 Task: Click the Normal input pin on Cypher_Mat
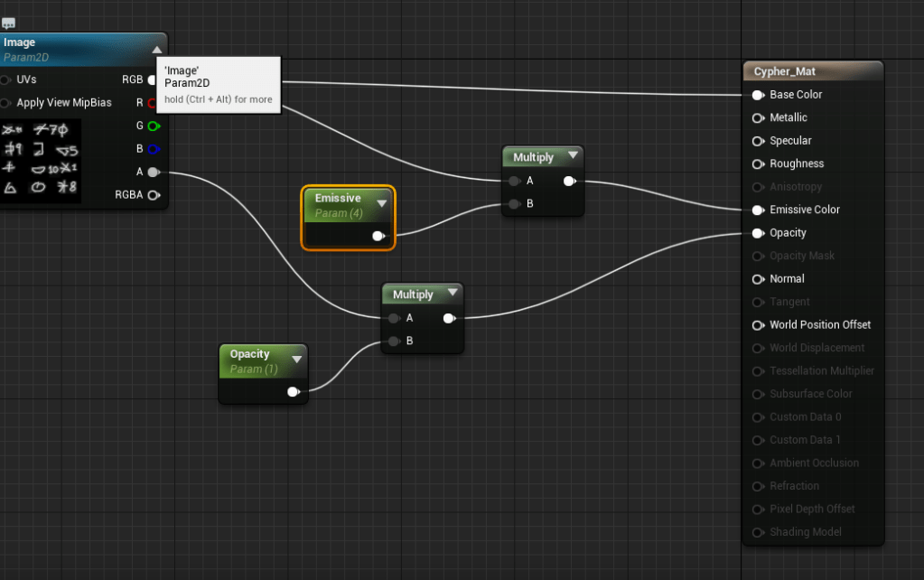(758, 279)
